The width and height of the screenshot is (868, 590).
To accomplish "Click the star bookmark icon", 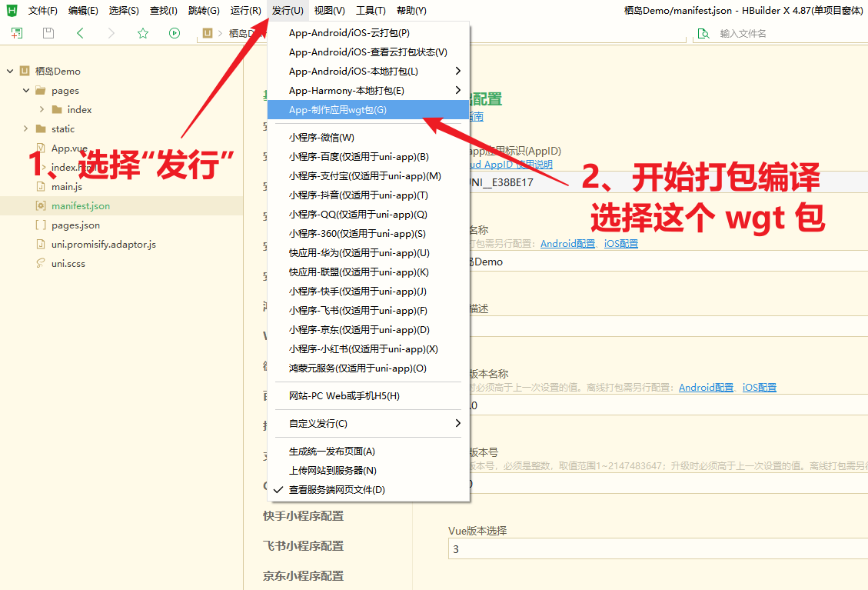I will point(143,33).
